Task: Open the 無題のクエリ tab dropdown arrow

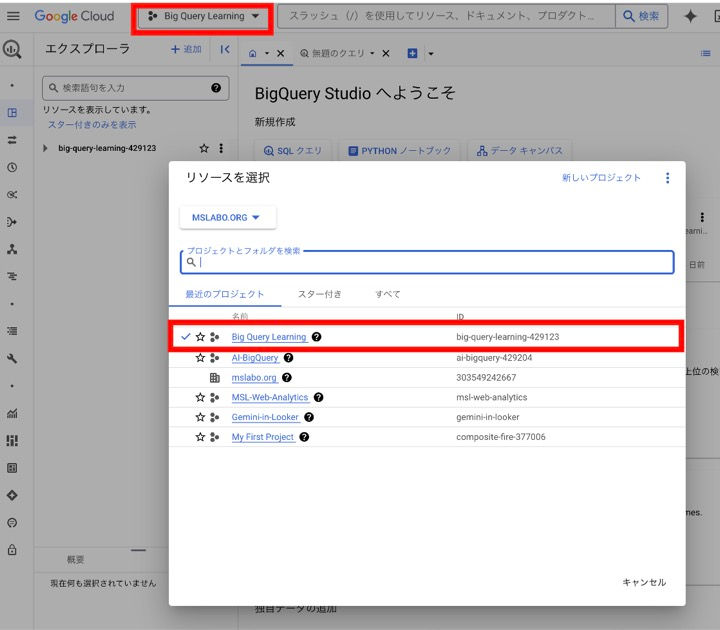Action: [x=372, y=54]
